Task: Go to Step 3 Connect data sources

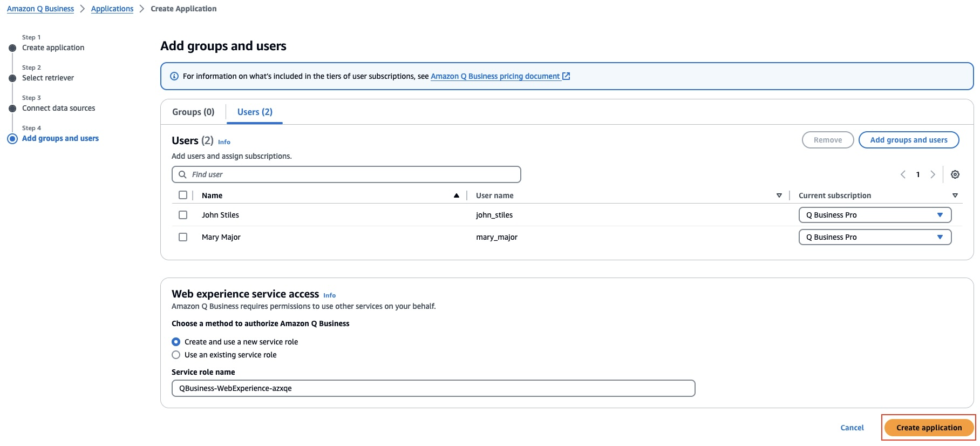Action: point(59,108)
